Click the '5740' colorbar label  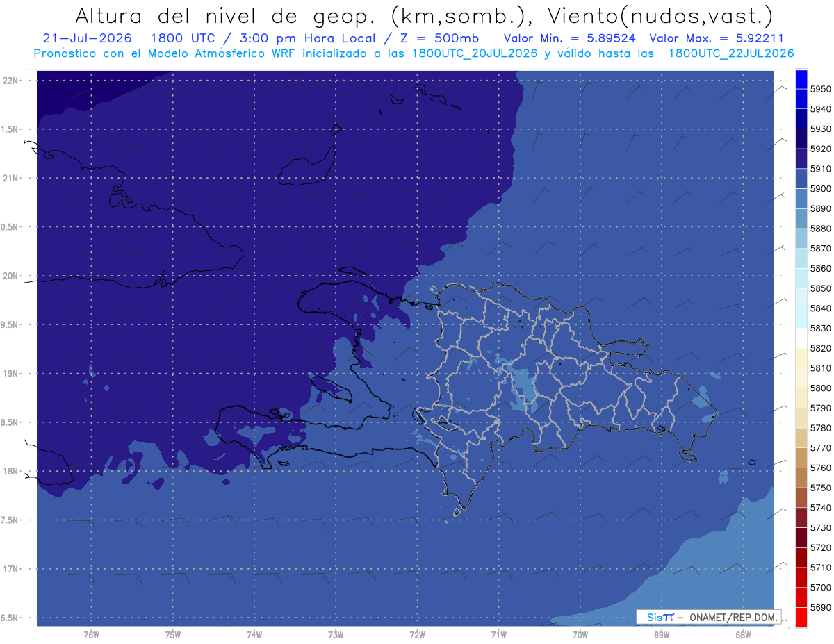tap(820, 508)
